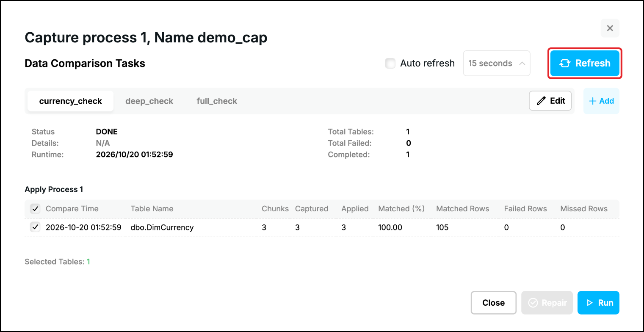Edit the current comparison task
Image resolution: width=644 pixels, height=332 pixels.
click(x=550, y=101)
